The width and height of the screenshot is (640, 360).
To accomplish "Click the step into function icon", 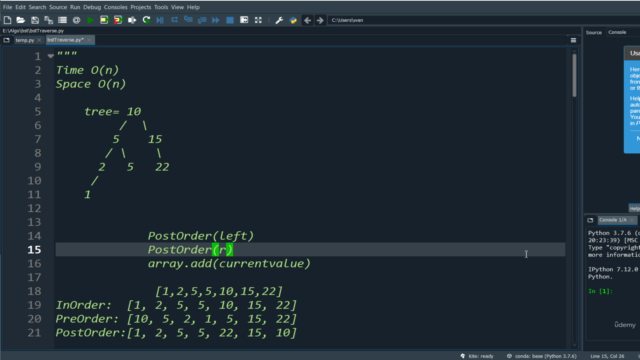I will pos(188,20).
